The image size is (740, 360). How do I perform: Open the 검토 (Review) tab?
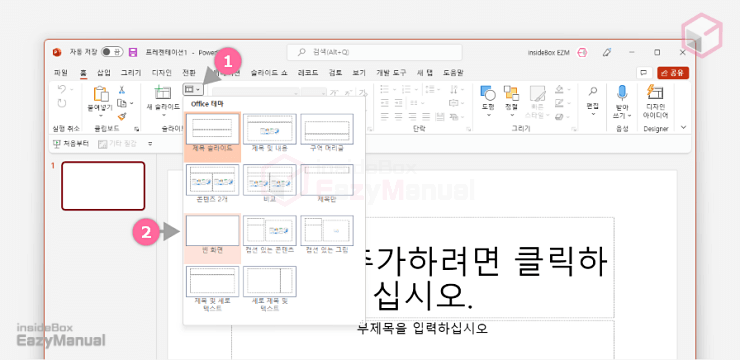pyautogui.click(x=336, y=73)
